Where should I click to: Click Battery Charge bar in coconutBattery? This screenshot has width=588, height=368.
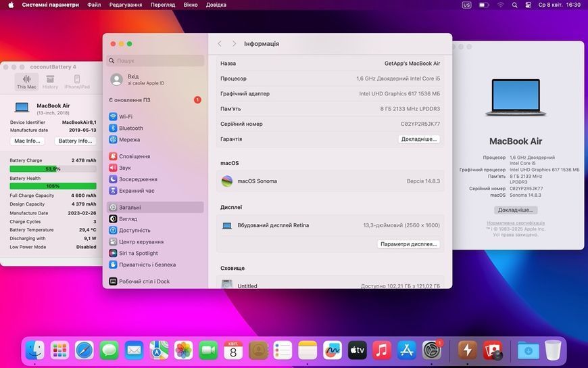53,169
